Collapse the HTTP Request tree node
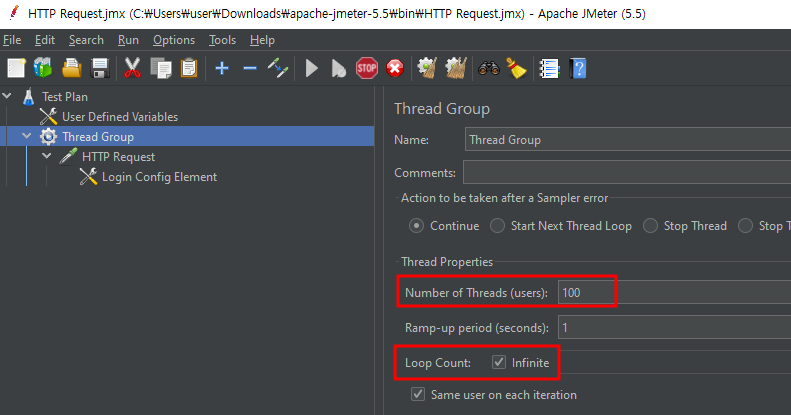 pyautogui.click(x=47, y=156)
